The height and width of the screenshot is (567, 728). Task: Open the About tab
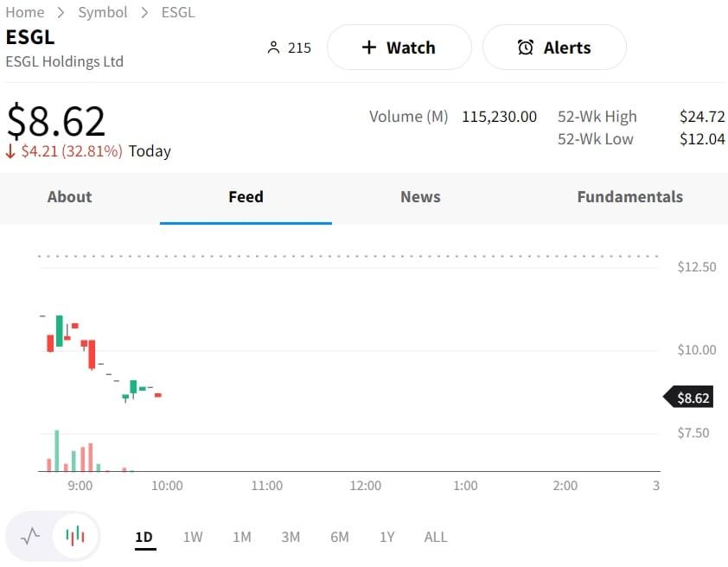point(69,197)
